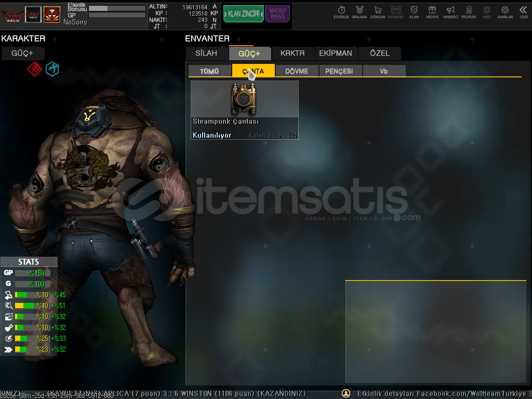The height and width of the screenshot is (399, 532).
Task: Click the Wolfteam Diriliş logo
Action: [x=12, y=15]
